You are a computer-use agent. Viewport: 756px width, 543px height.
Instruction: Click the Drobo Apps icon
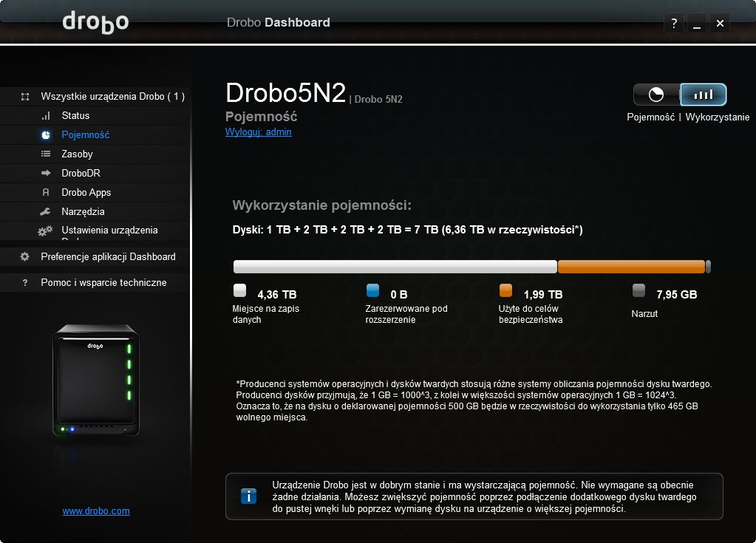point(46,192)
